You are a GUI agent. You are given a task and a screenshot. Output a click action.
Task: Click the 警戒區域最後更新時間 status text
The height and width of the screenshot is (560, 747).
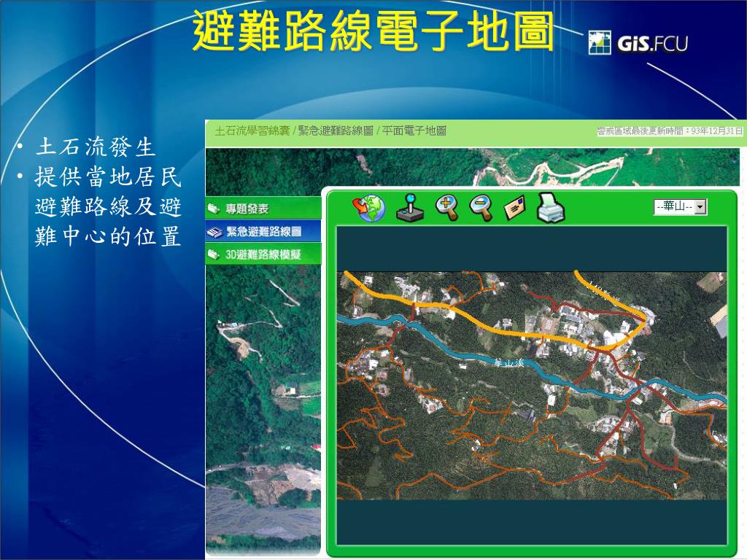(x=670, y=131)
